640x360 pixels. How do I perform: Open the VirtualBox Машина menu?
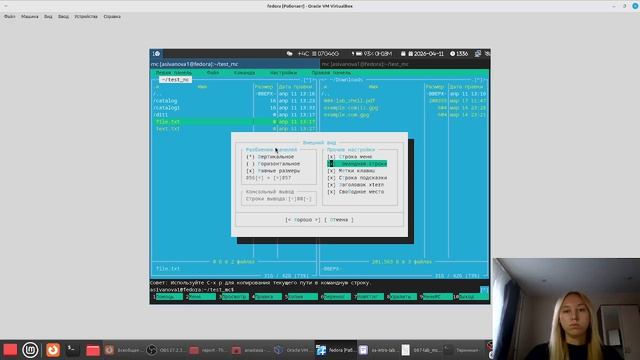click(30, 17)
